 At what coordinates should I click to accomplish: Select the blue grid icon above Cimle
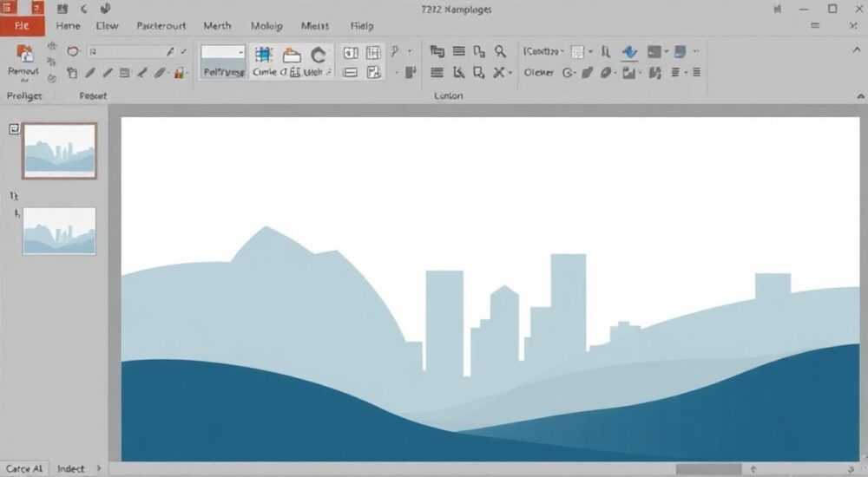click(264, 55)
